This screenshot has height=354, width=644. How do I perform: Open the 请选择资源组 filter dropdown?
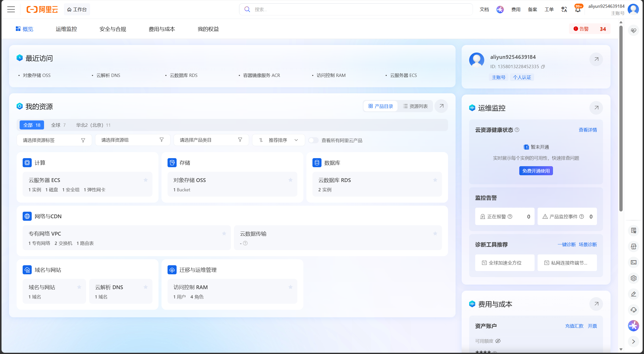[x=133, y=140]
